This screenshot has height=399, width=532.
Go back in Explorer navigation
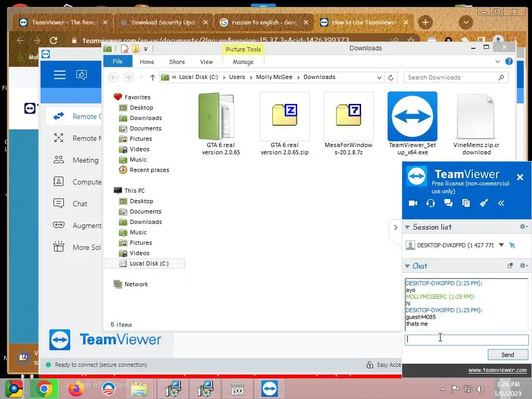pyautogui.click(x=113, y=77)
